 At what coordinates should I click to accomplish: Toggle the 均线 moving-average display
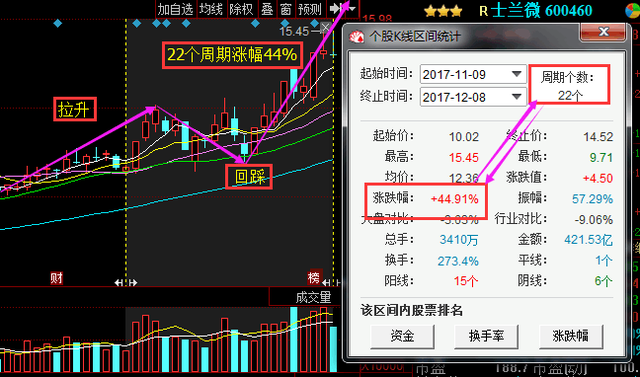(211, 9)
